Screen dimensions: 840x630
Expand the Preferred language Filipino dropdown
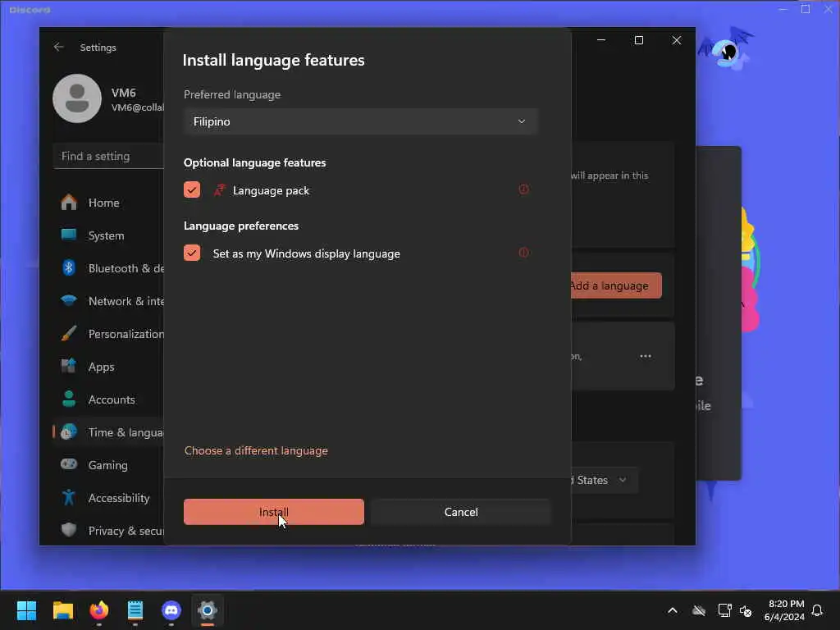coord(361,121)
